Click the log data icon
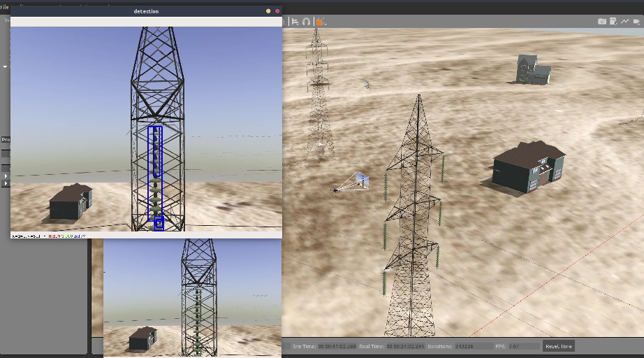Viewport: 644px width, 358px height. click(613, 22)
